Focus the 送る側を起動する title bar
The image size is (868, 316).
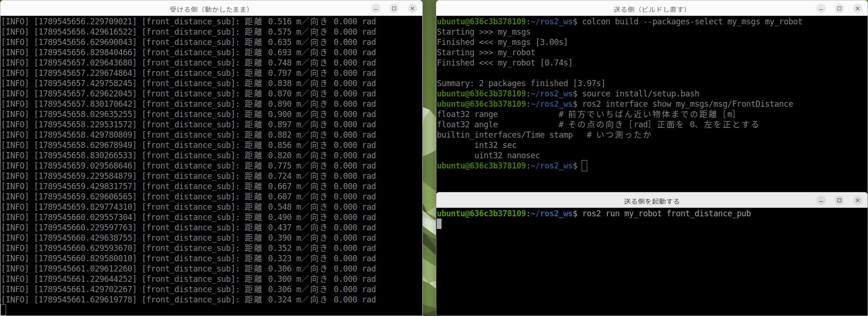tap(651, 201)
